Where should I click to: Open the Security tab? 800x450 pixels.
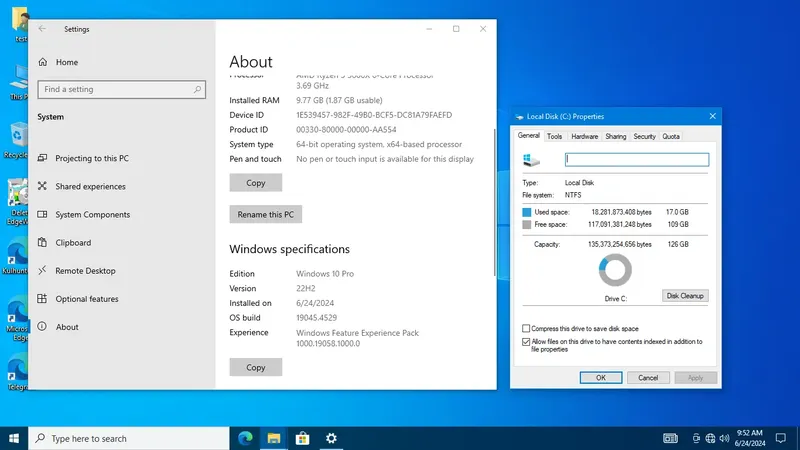(644, 136)
